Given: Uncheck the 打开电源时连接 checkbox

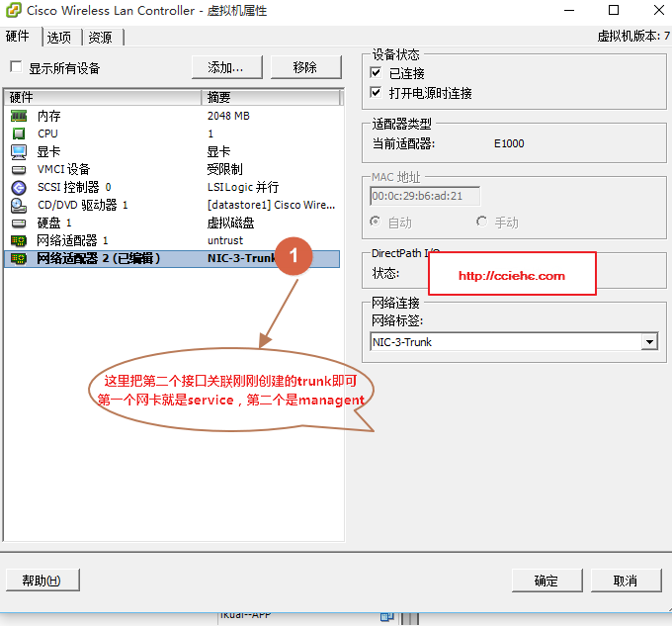Looking at the screenshot, I should click(376, 92).
